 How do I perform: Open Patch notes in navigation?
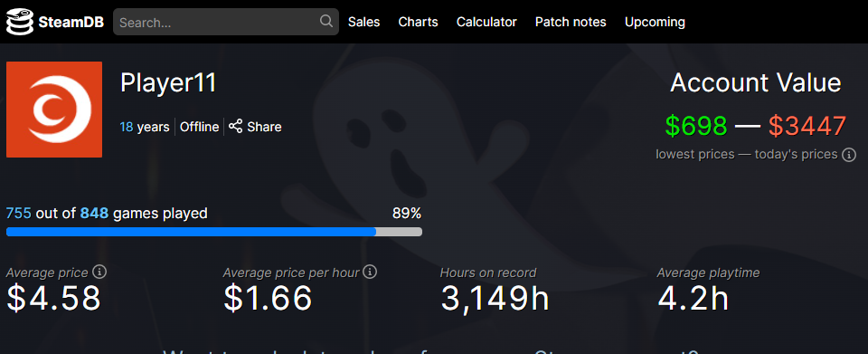pos(571,22)
